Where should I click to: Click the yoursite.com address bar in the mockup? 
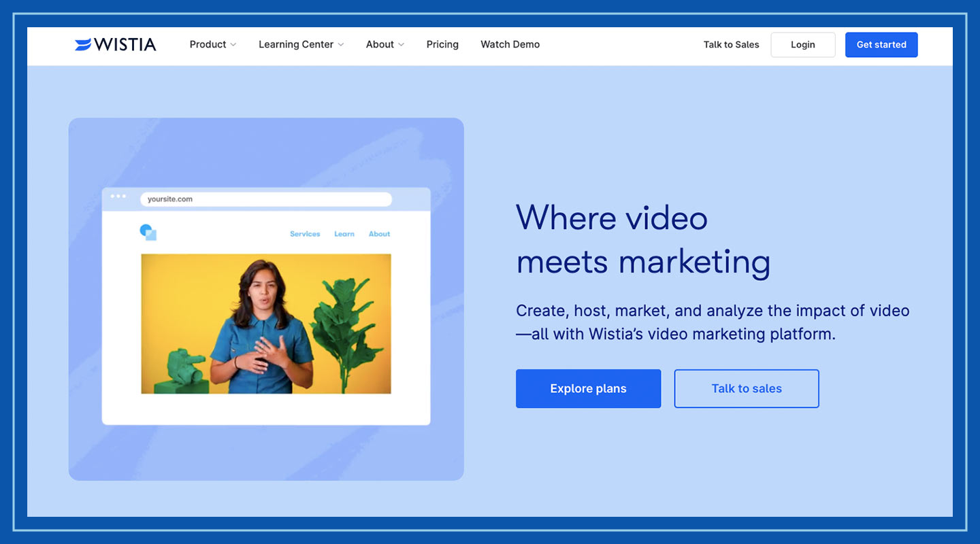[x=267, y=199]
